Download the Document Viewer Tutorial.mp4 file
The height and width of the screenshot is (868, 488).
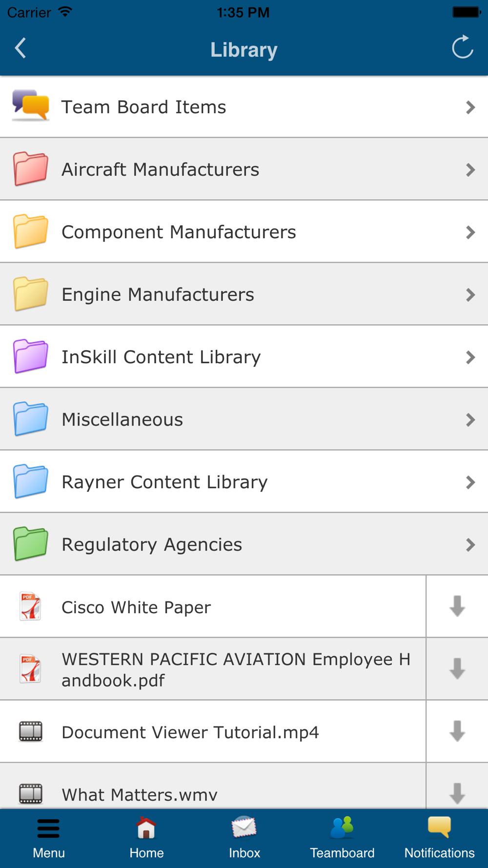coord(457,731)
